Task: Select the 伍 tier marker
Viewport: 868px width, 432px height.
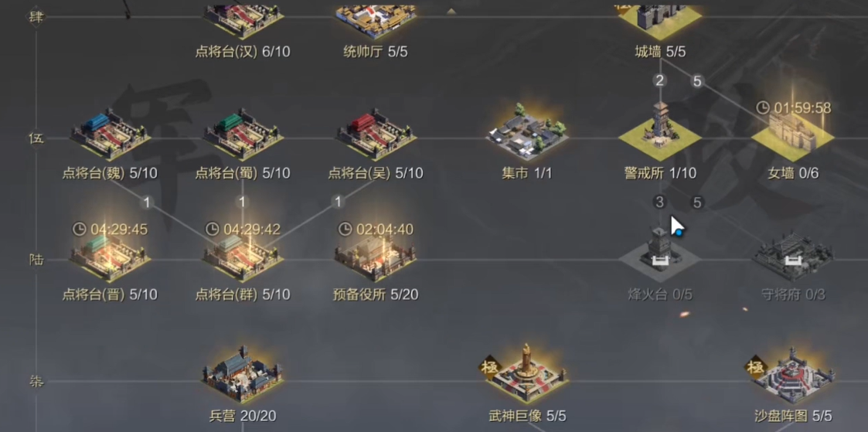Action: tap(36, 138)
